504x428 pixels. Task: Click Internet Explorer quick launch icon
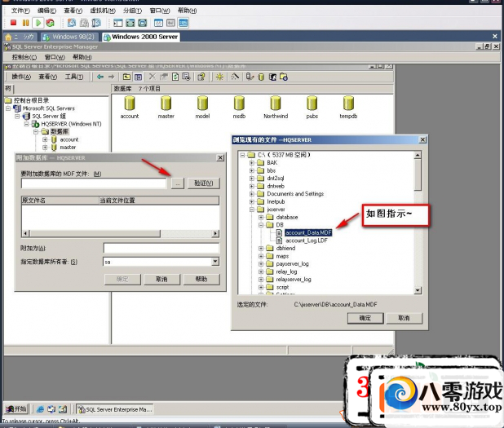pyautogui.click(x=40, y=409)
